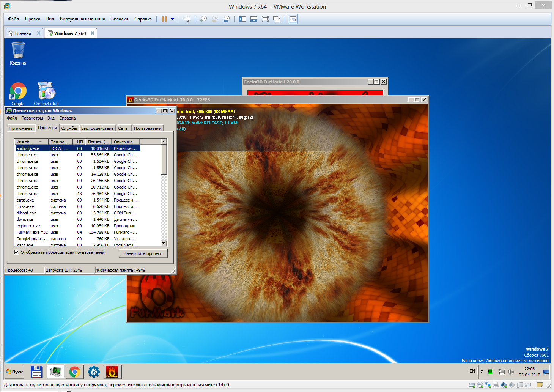Click the green CPU meter tray icon
This screenshot has width=554, height=392.
(x=490, y=372)
